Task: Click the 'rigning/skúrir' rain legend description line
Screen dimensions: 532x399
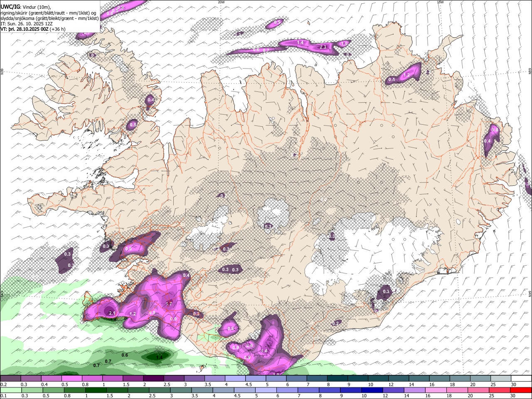Action: [49, 13]
